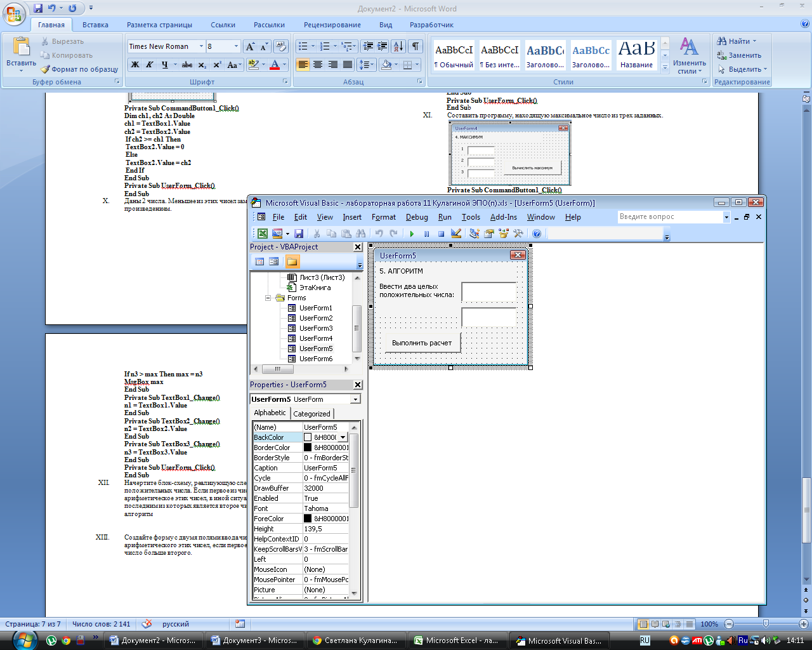Toggle subscript x₂ in Word ribbon

(x=202, y=65)
